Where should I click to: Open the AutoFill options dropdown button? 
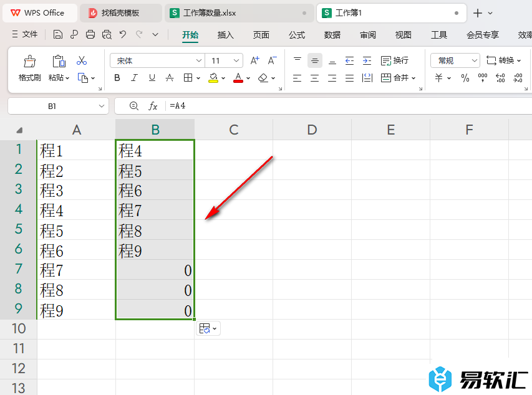pyautogui.click(x=208, y=328)
